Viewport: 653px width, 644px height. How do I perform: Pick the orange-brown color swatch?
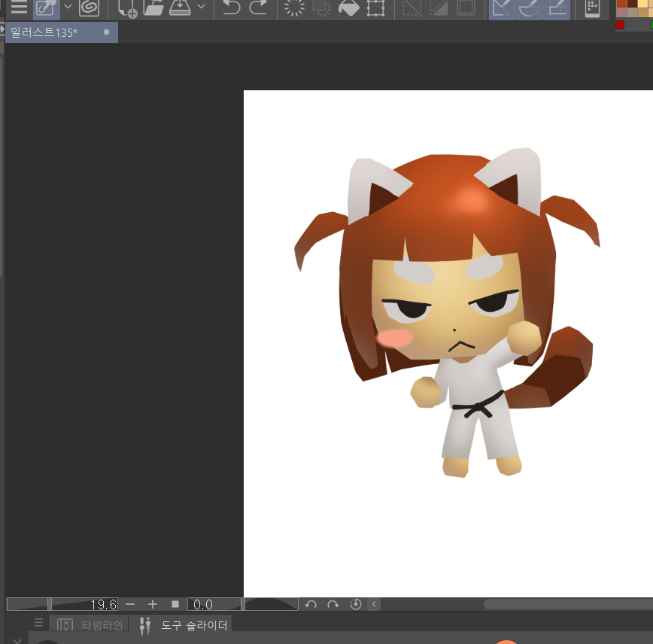621,3
